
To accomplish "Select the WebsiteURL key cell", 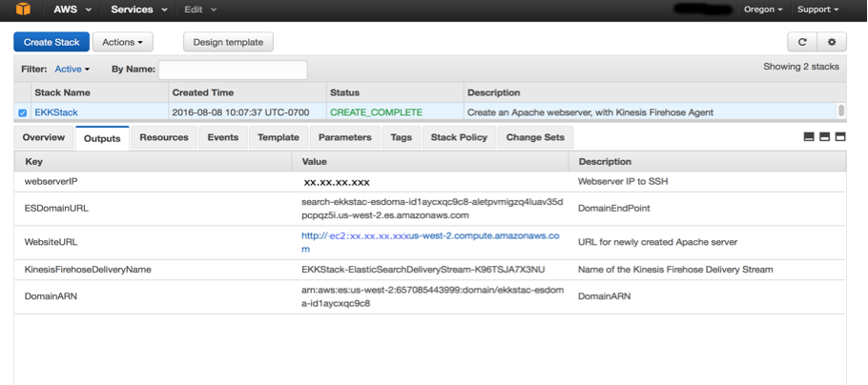I will 51,242.
